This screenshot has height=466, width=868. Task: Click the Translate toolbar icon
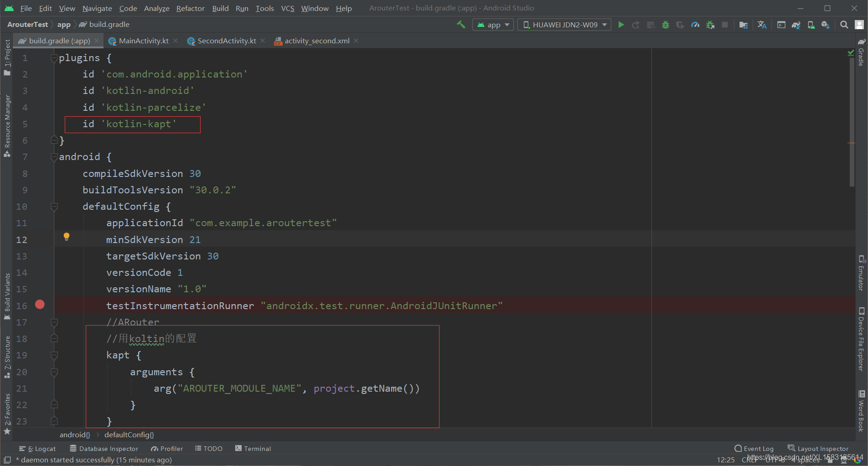point(762,25)
